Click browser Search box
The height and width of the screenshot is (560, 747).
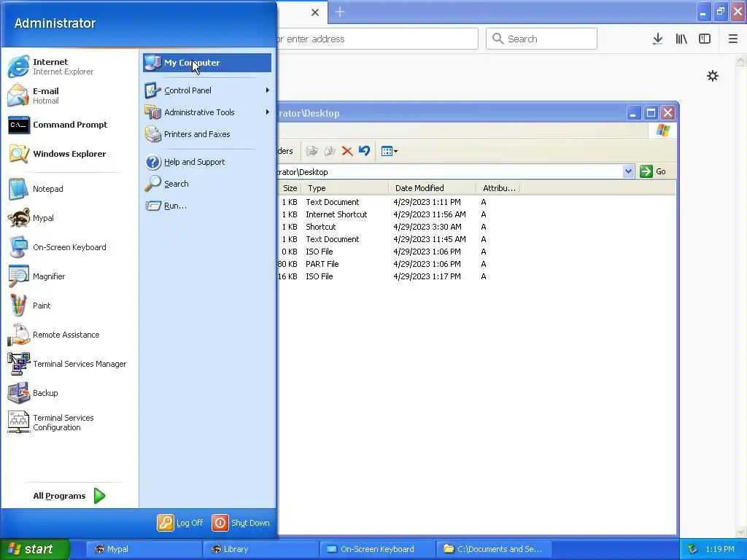(x=541, y=39)
